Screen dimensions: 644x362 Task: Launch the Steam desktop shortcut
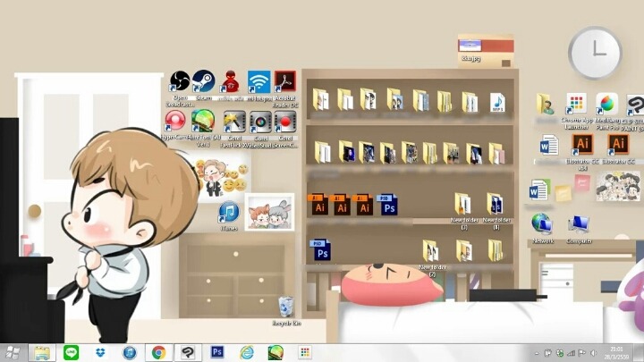[204, 81]
